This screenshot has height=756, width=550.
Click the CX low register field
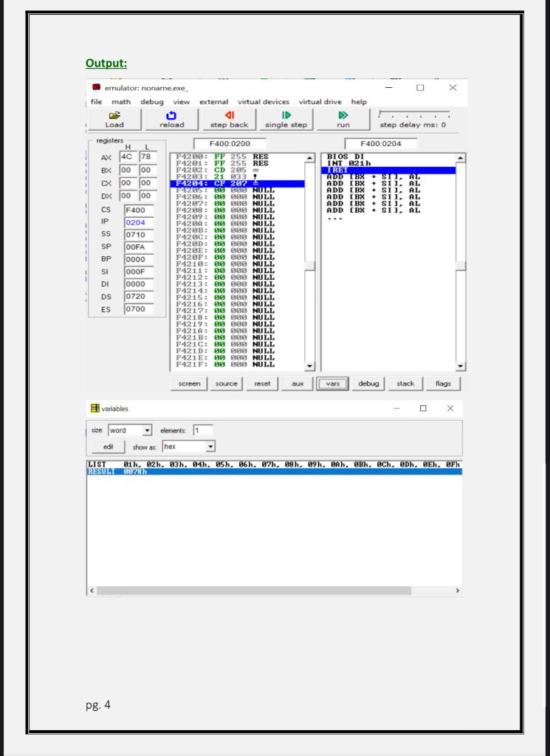tap(148, 183)
